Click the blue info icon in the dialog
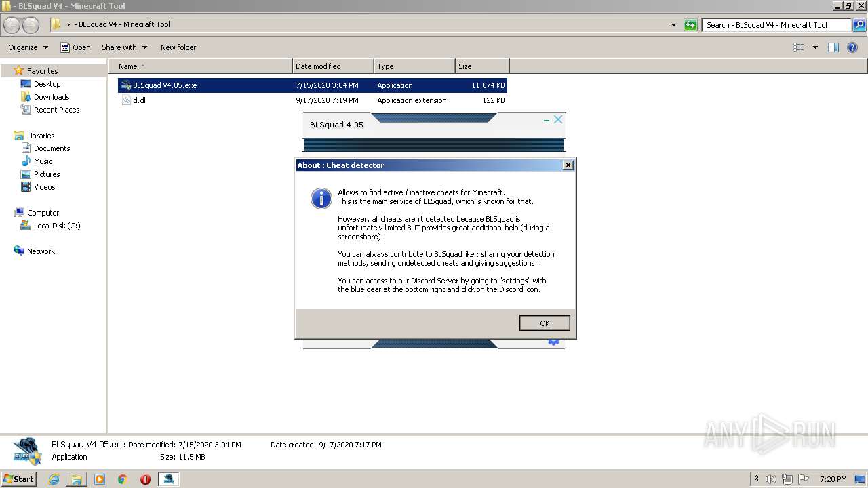The height and width of the screenshot is (488, 868). [x=321, y=198]
